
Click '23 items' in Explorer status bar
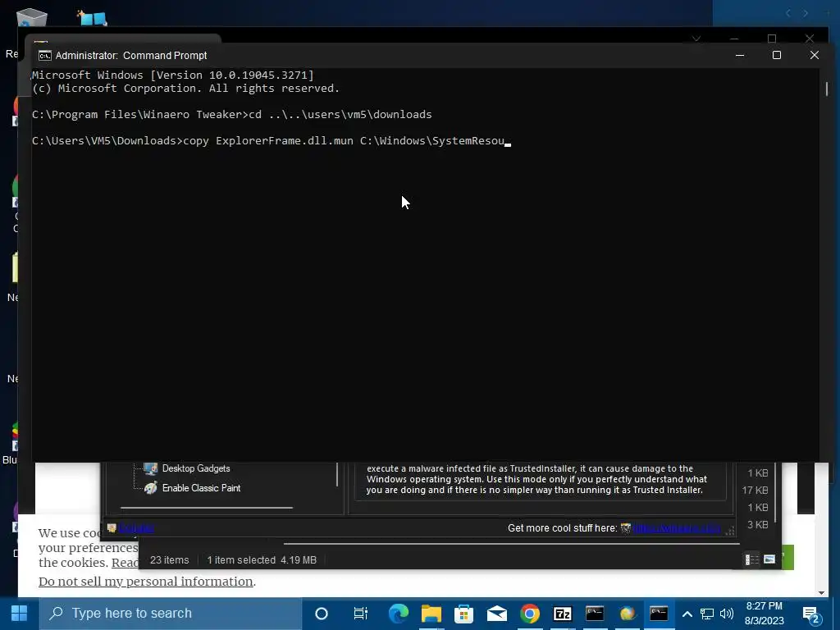click(169, 560)
